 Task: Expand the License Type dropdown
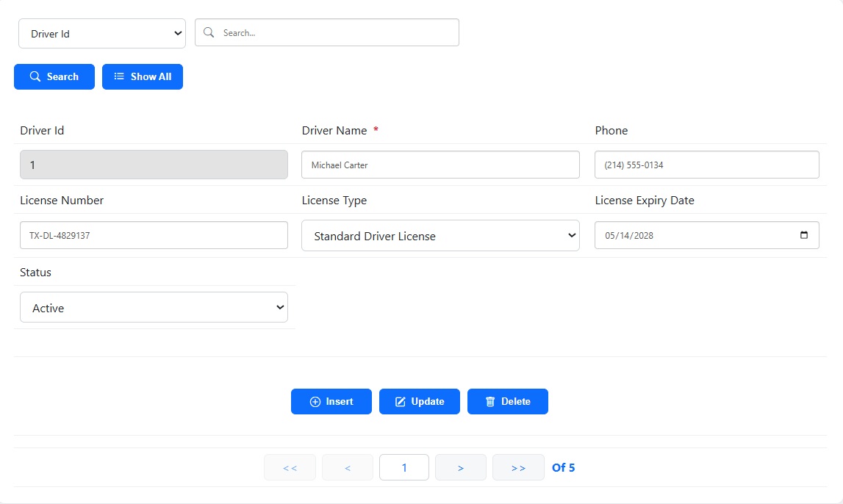[440, 235]
